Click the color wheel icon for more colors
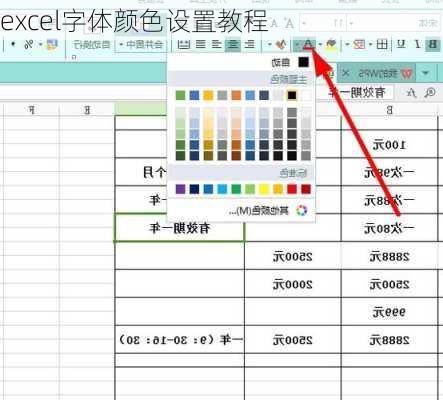Viewport: 443px width, 400px height. (302, 211)
